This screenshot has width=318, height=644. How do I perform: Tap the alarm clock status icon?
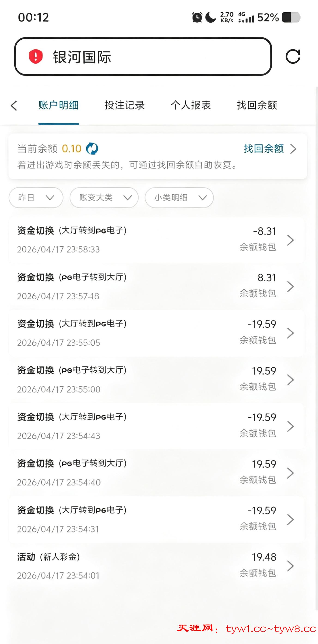(x=197, y=18)
